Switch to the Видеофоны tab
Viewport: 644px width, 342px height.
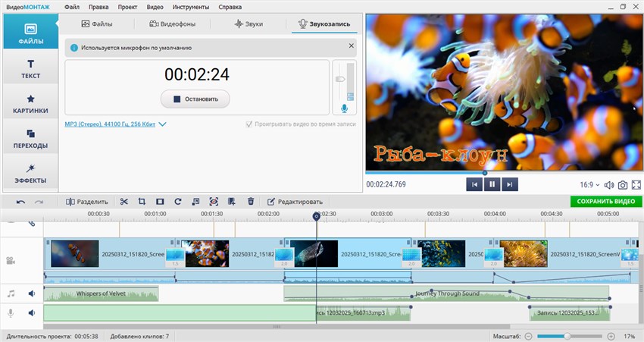tap(174, 24)
